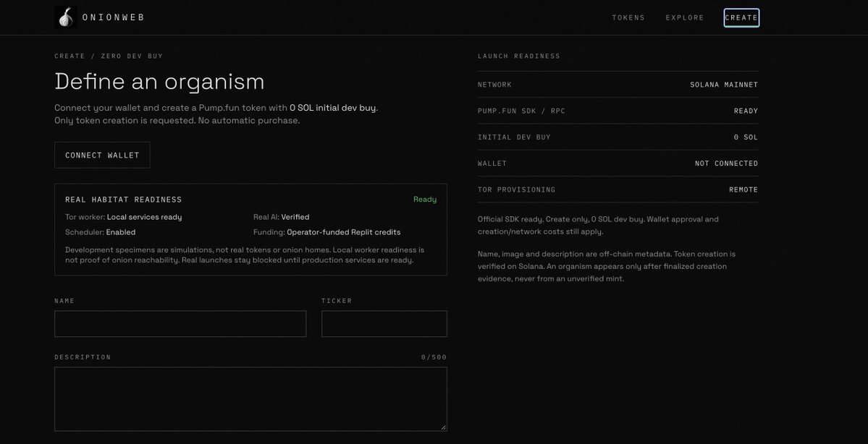Select the 'Define an organism' heading
The image size is (868, 444).
159,81
